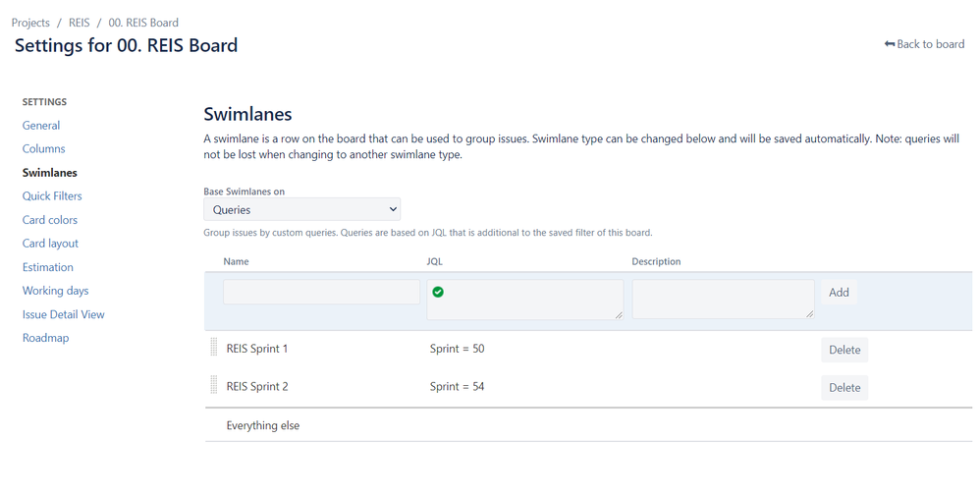Delete the REIS Sprint 1 swimlane
The height and width of the screenshot is (495, 980).
[844, 350]
